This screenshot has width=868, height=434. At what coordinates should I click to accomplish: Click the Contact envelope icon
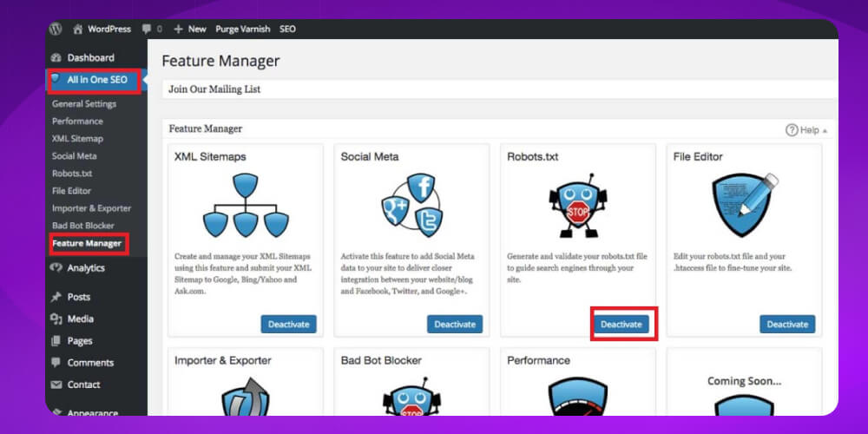(56, 385)
